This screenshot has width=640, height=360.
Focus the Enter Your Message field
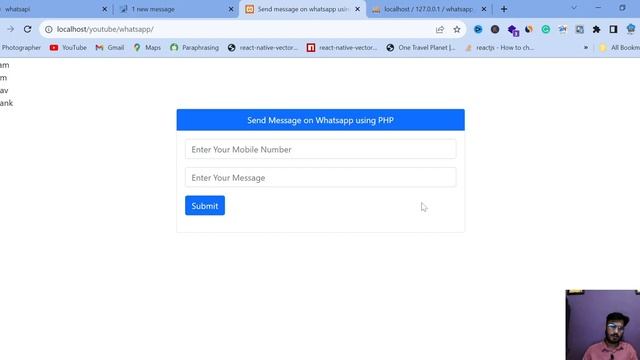[320, 178]
